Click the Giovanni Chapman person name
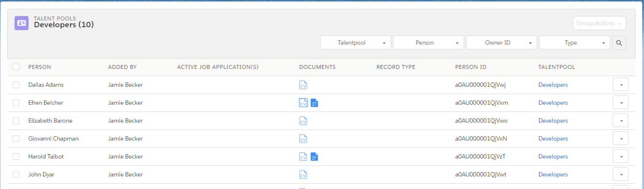This screenshot has width=644, height=189. [53, 139]
